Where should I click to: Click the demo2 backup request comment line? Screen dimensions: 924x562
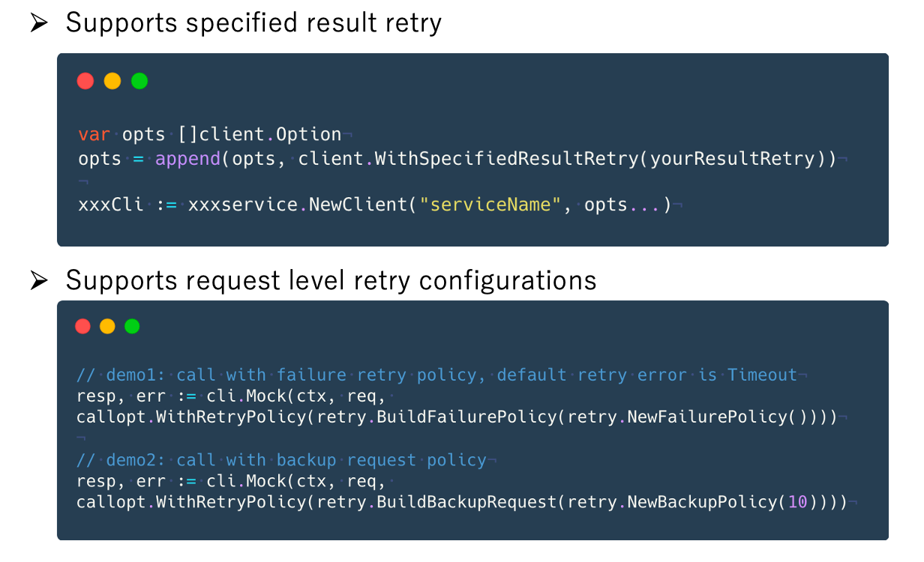click(281, 460)
